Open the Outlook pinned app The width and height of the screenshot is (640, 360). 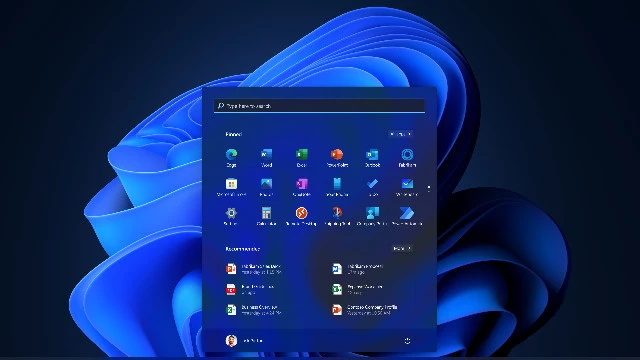tap(372, 158)
